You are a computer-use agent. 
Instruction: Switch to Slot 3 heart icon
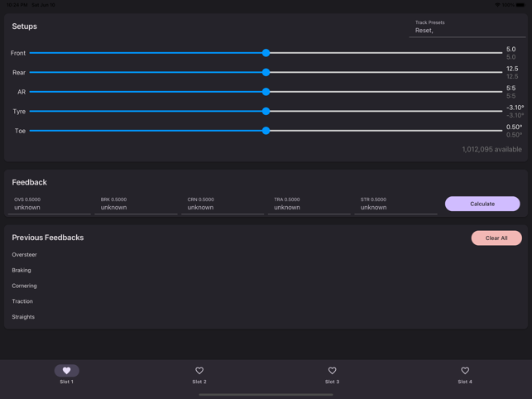(332, 371)
